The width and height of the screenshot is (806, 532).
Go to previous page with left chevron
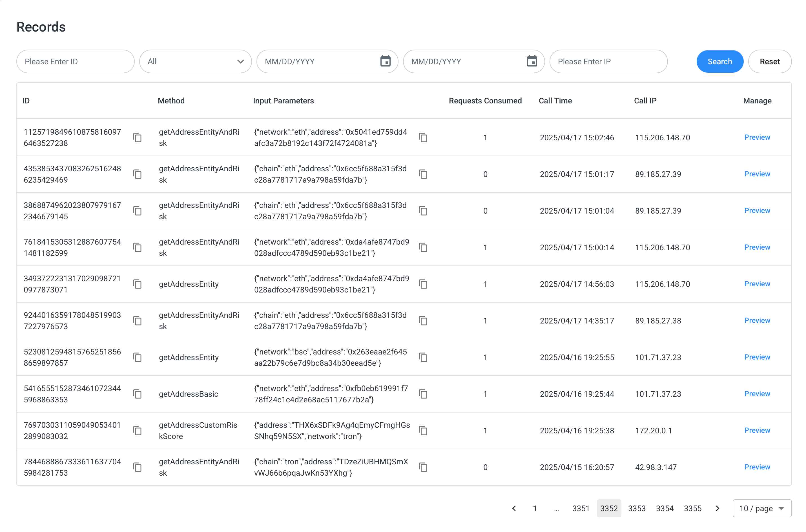click(x=514, y=508)
